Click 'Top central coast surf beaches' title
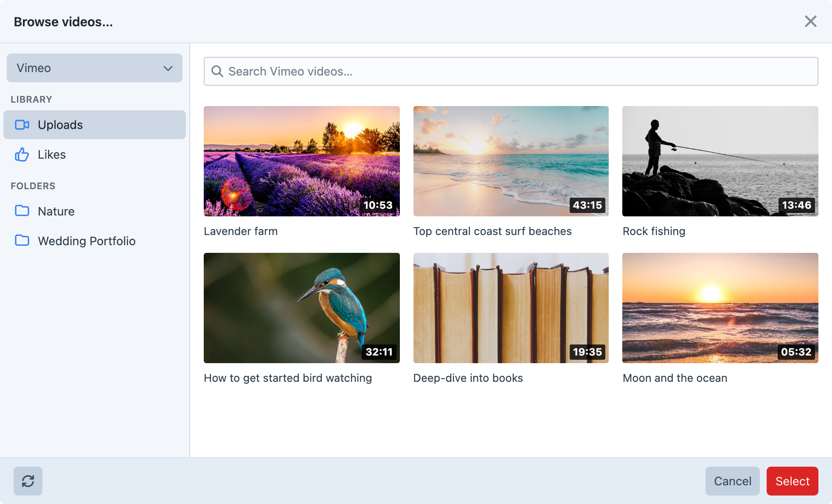 pyautogui.click(x=492, y=231)
